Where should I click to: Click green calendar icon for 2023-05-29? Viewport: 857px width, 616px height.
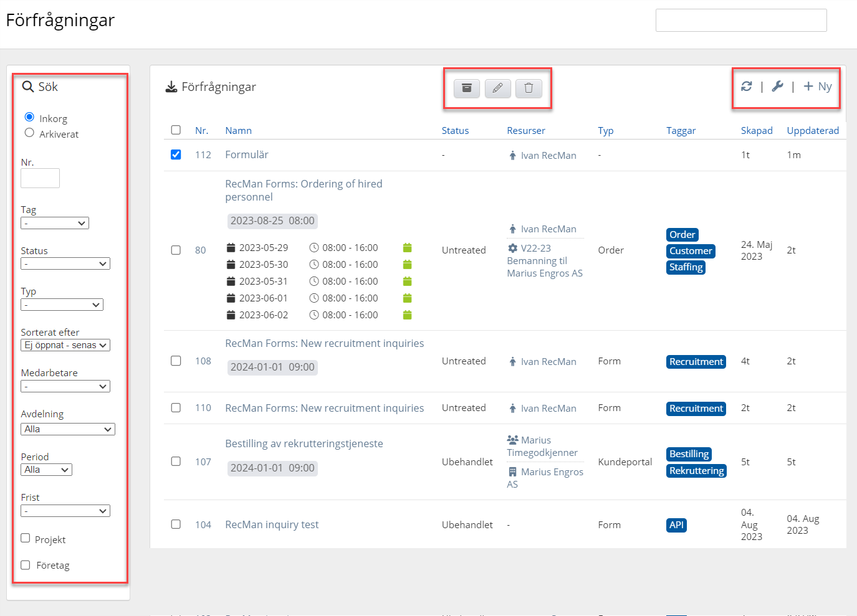[407, 248]
